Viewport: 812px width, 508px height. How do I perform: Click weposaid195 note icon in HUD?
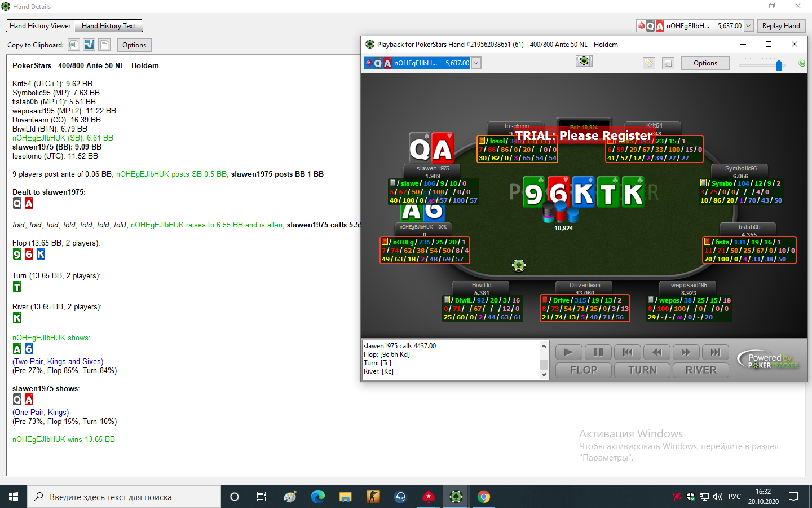651,300
